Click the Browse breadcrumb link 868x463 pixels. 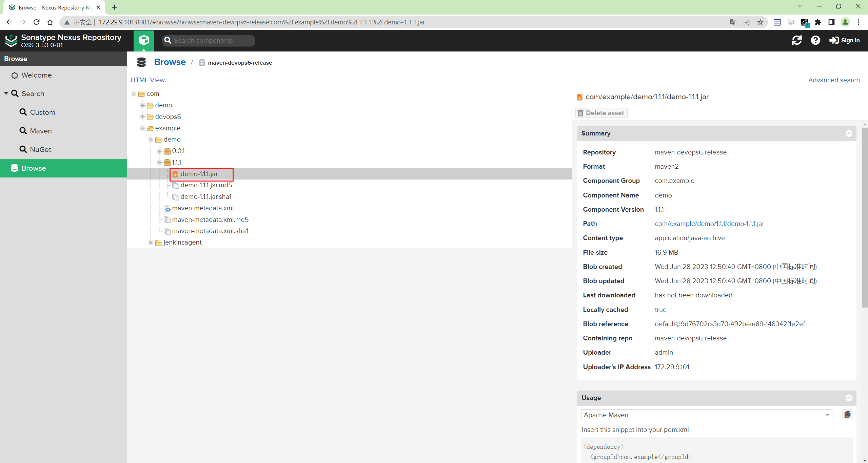click(170, 62)
